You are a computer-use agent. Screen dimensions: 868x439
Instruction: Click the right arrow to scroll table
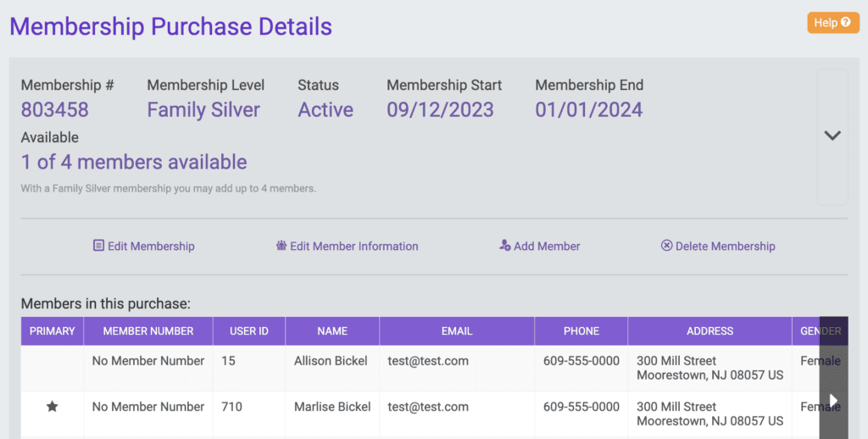[834, 400]
